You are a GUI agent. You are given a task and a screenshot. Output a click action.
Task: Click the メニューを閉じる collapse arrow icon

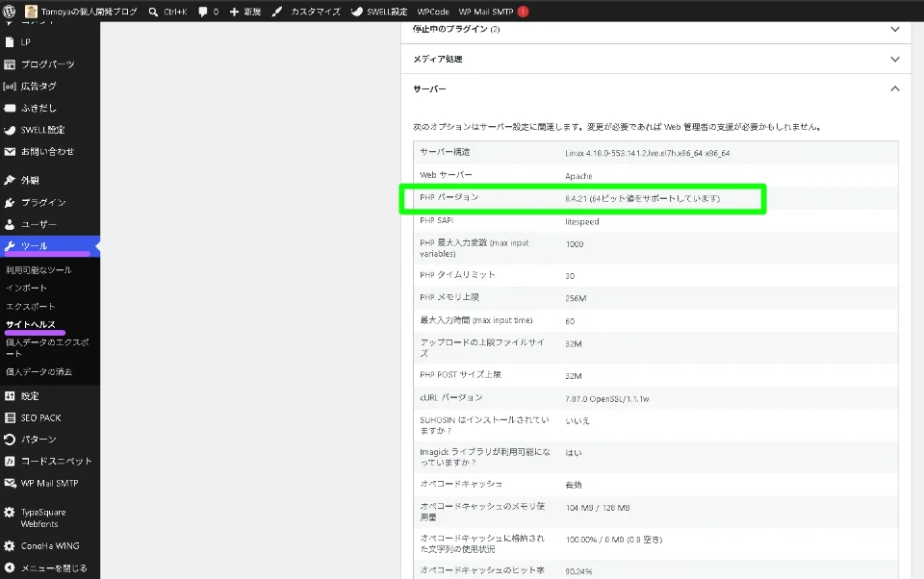tap(10, 567)
